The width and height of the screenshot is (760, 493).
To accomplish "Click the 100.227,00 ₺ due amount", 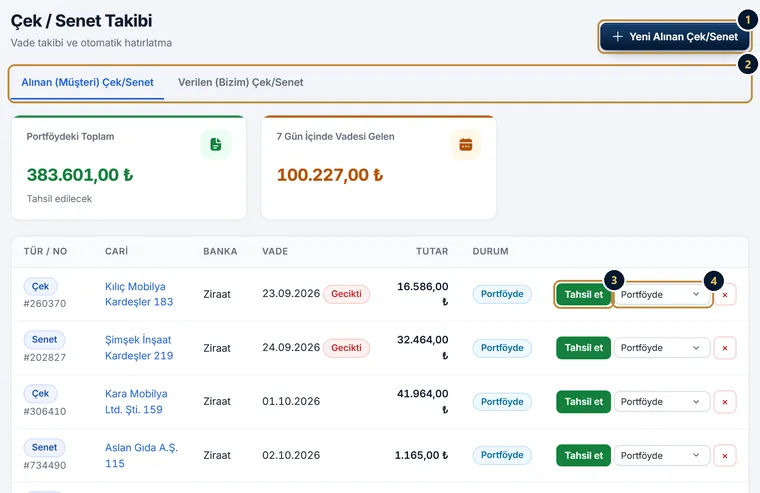I will [x=330, y=175].
